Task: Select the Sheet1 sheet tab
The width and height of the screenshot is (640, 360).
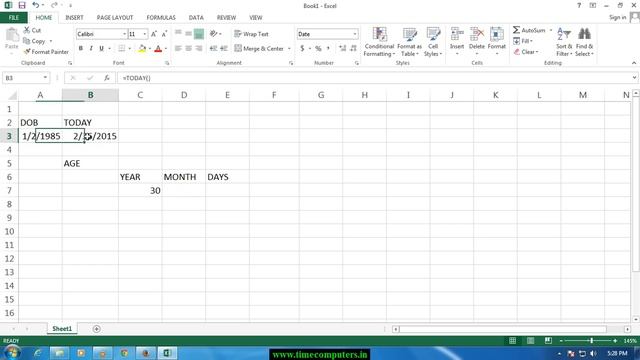Action: (62, 329)
